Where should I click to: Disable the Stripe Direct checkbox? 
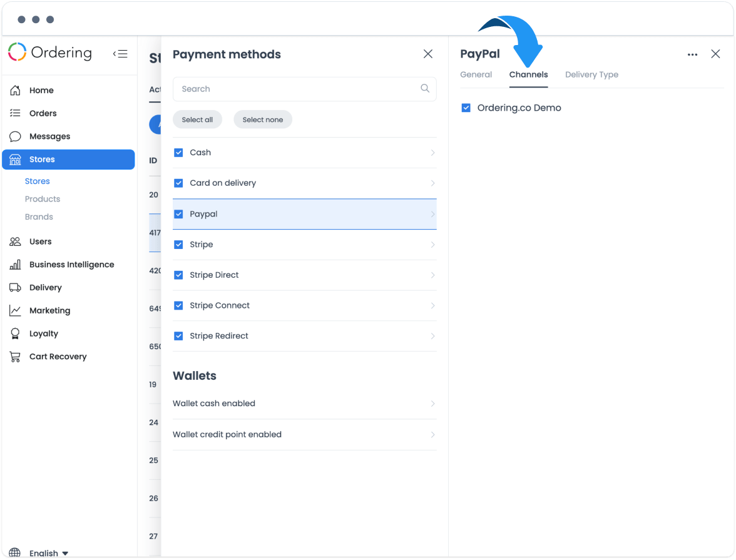(178, 275)
